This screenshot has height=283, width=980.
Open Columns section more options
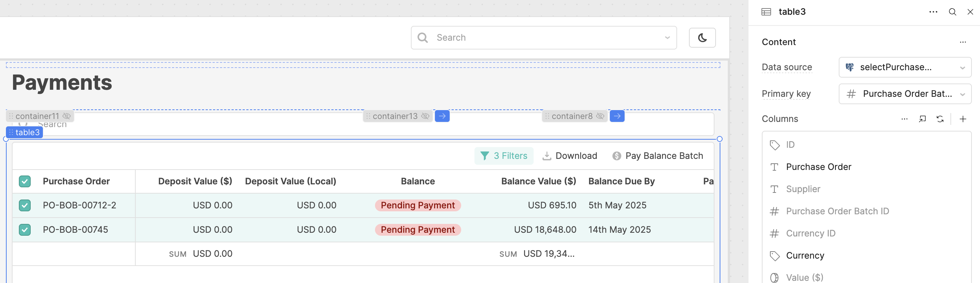(904, 119)
